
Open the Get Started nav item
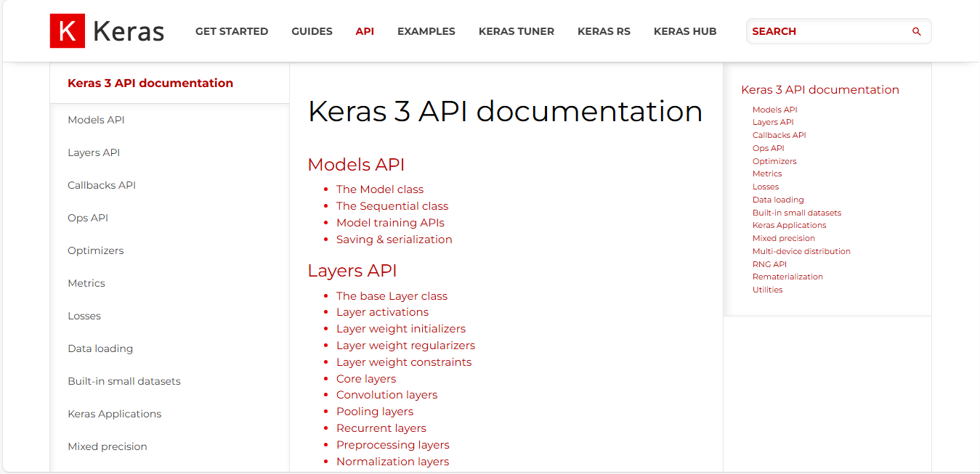pos(232,31)
